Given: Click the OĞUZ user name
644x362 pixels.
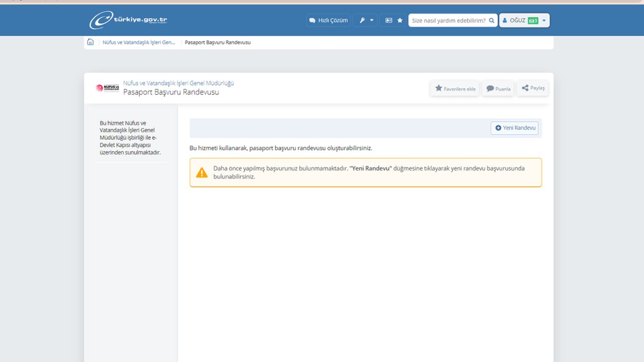Looking at the screenshot, I should coord(517,20).
